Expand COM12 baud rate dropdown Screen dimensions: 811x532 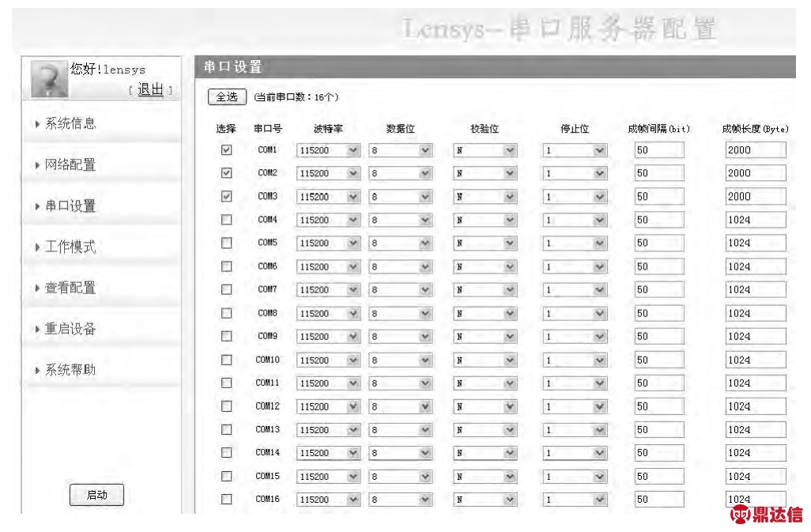tap(328, 406)
